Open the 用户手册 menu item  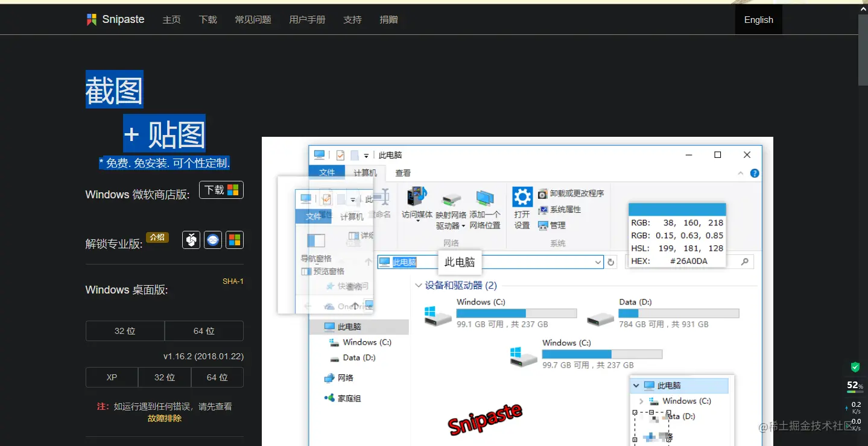pos(307,19)
